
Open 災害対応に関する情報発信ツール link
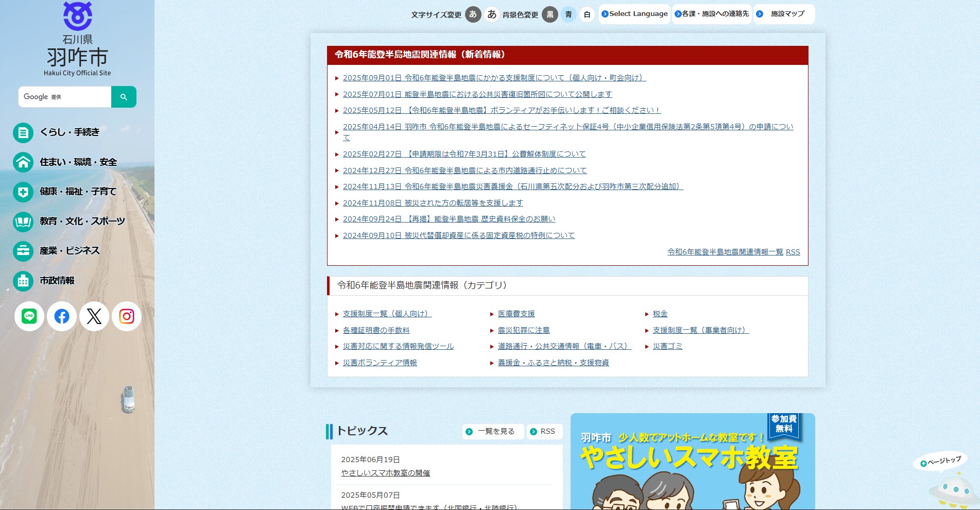point(399,346)
